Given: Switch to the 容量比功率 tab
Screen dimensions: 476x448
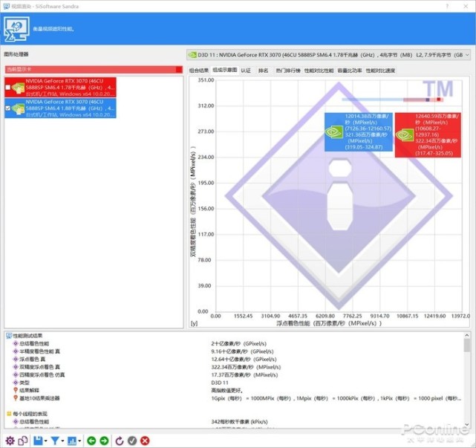Looking at the screenshot, I should click(x=350, y=71).
